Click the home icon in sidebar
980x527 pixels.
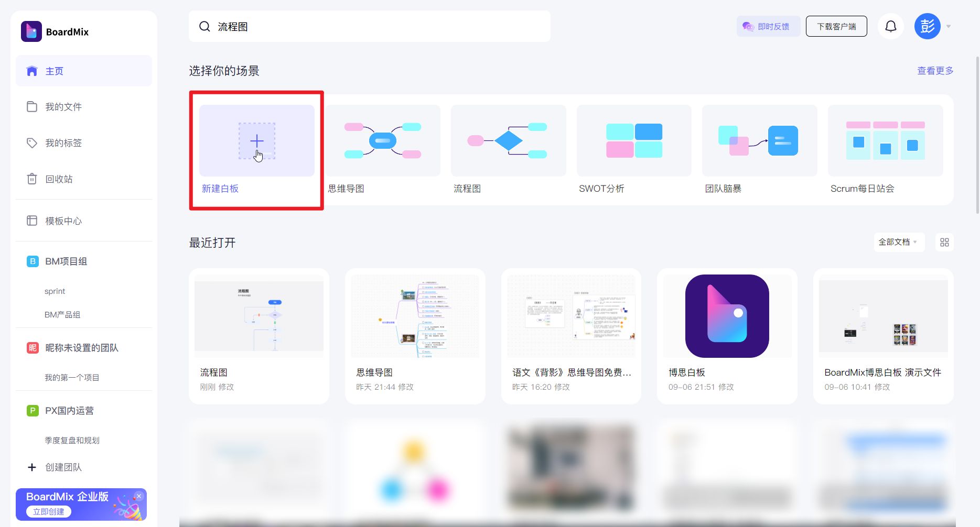tap(32, 71)
